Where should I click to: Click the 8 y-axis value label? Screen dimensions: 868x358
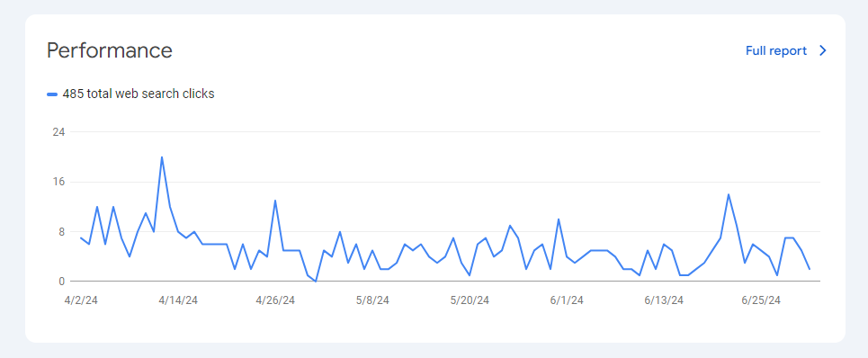(62, 232)
